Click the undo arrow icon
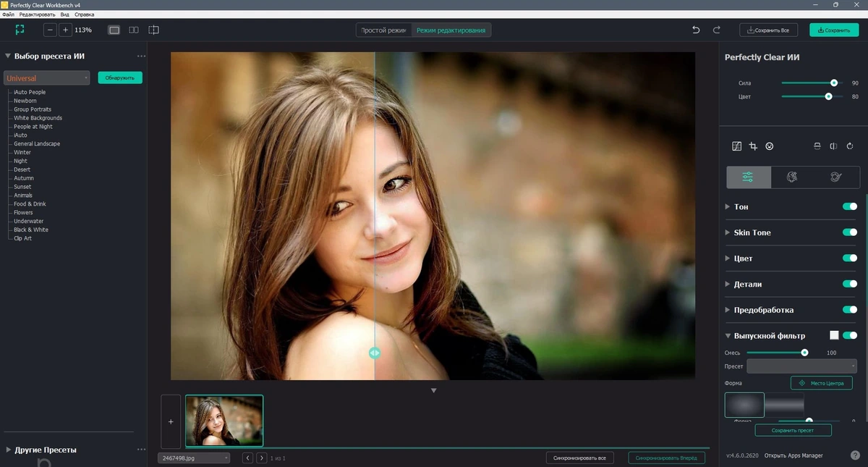 click(696, 30)
